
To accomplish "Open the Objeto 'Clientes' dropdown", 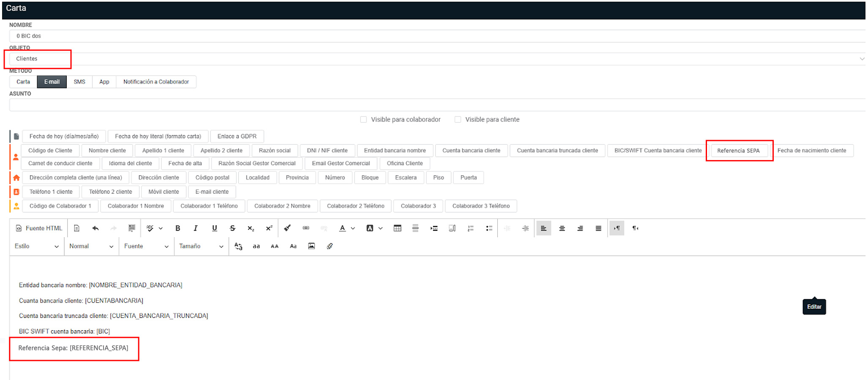I will [x=435, y=59].
